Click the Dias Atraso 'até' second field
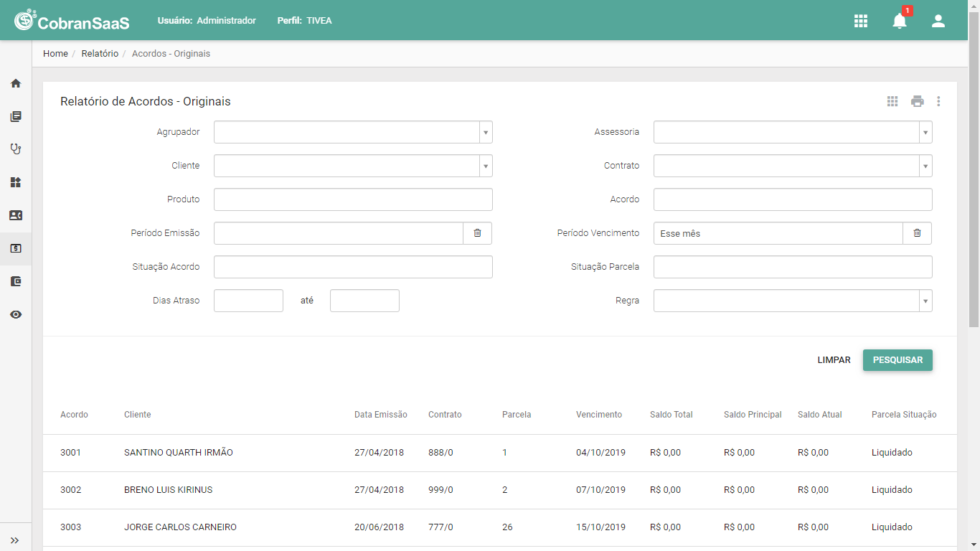Image resolution: width=980 pixels, height=551 pixels. [x=364, y=301]
